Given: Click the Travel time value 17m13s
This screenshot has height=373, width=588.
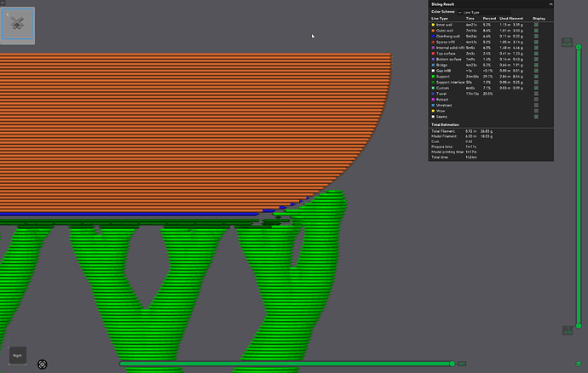Looking at the screenshot, I should (x=472, y=94).
